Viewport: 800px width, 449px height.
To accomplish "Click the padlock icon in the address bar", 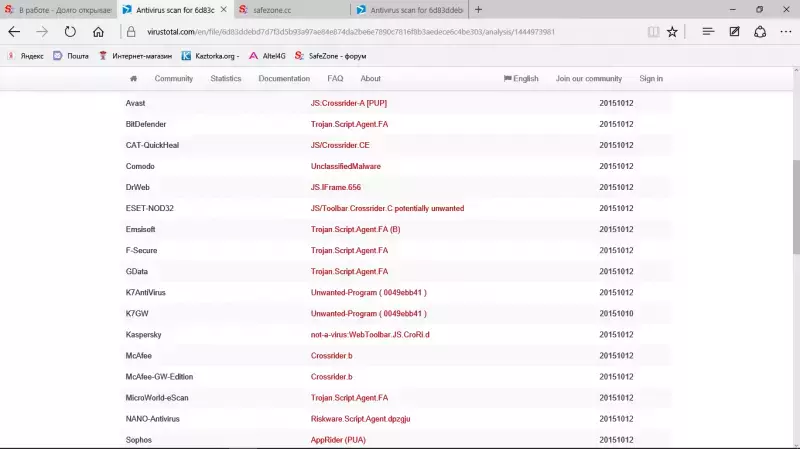I will (x=131, y=32).
